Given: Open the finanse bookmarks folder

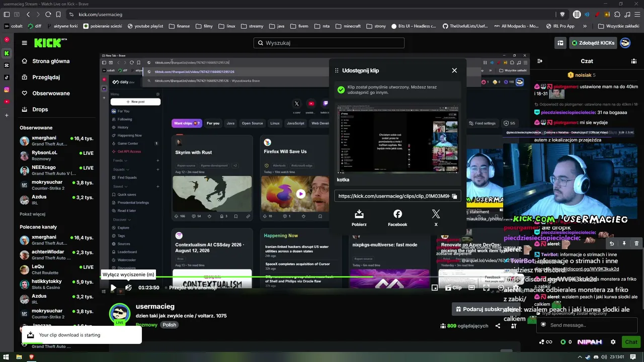Looking at the screenshot, I should pyautogui.click(x=180, y=26).
